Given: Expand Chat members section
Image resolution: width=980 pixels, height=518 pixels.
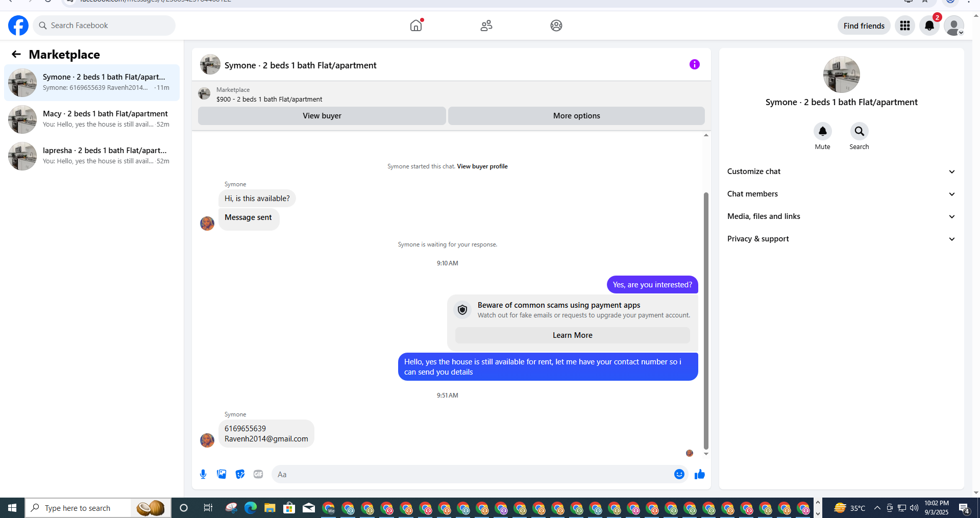Looking at the screenshot, I should [841, 194].
